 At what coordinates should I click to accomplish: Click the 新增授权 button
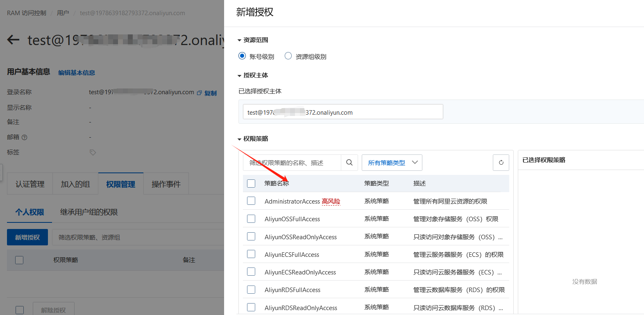click(x=27, y=237)
